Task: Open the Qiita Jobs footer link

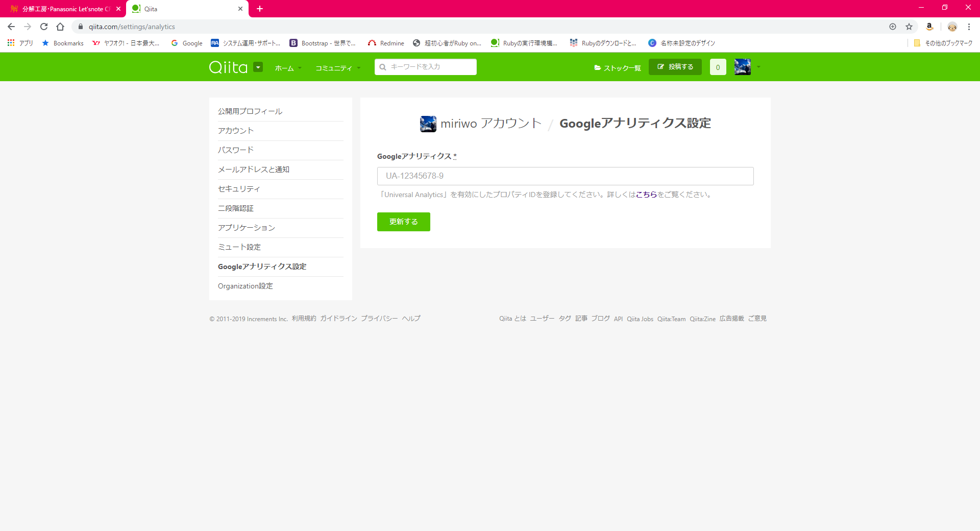Action: coord(640,319)
